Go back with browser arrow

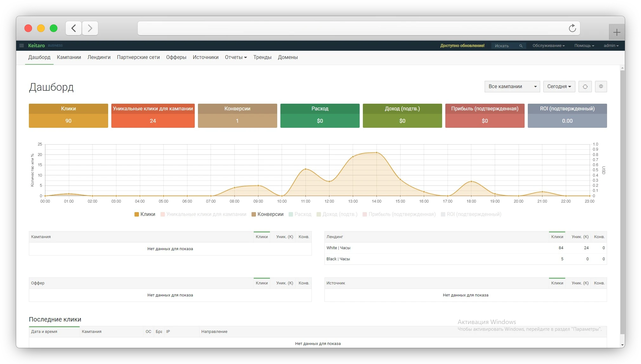click(74, 28)
